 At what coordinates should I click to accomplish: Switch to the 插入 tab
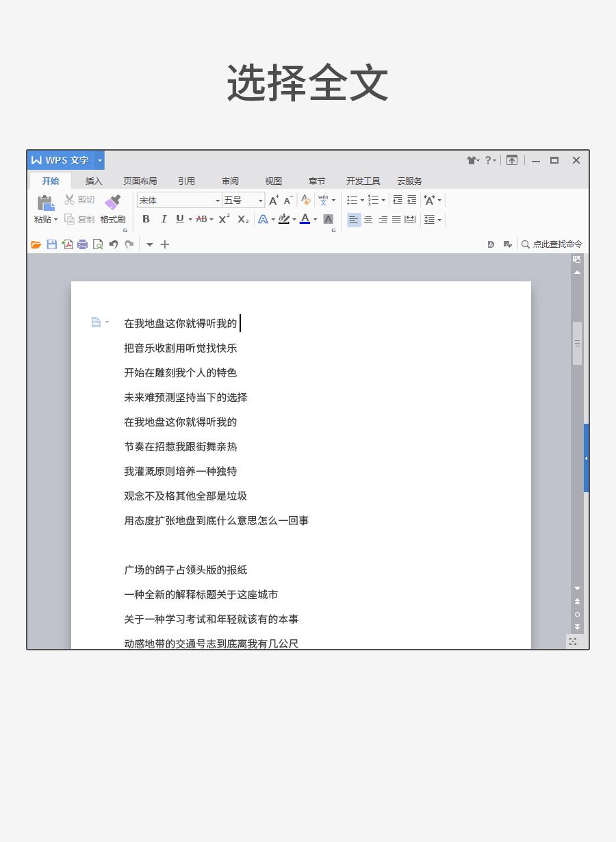point(94,181)
